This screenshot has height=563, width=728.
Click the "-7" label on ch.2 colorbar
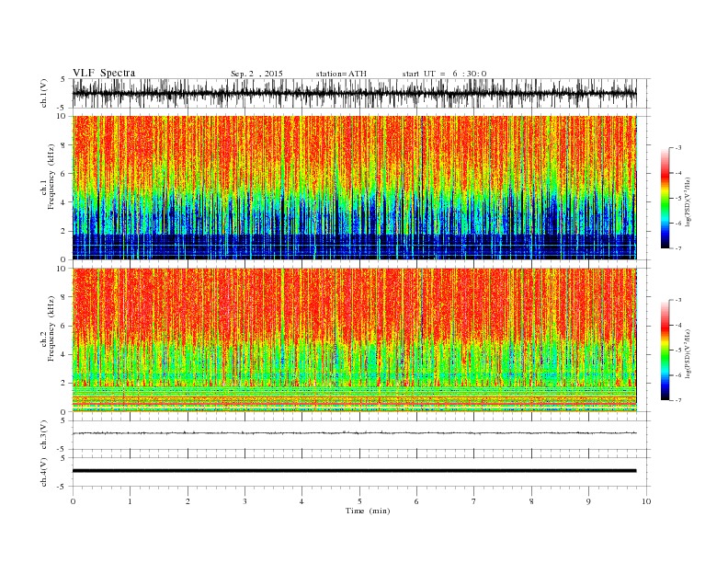[678, 400]
